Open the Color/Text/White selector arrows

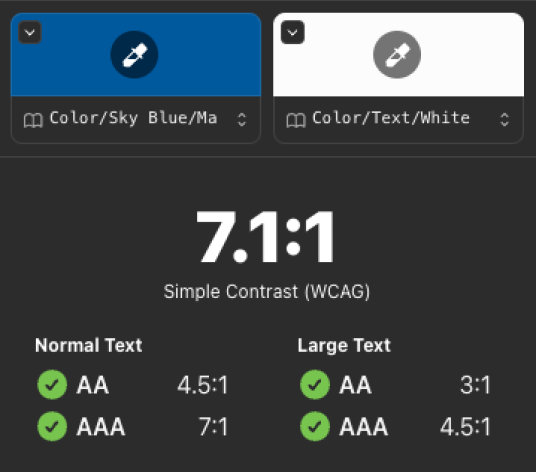505,120
